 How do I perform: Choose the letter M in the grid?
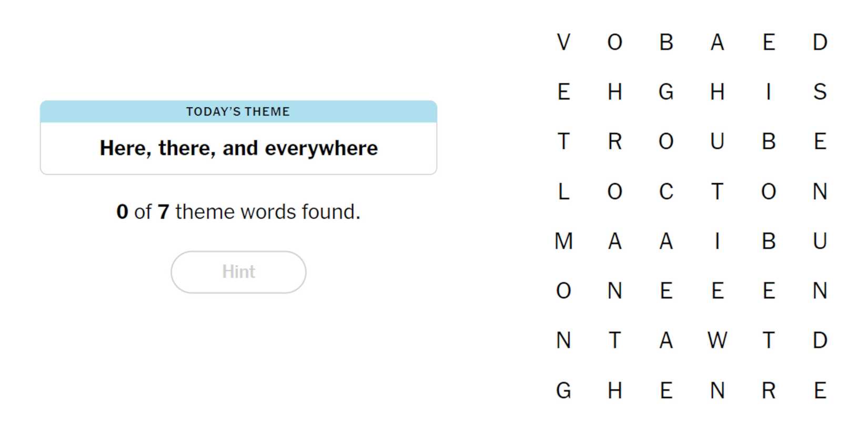[x=563, y=241]
